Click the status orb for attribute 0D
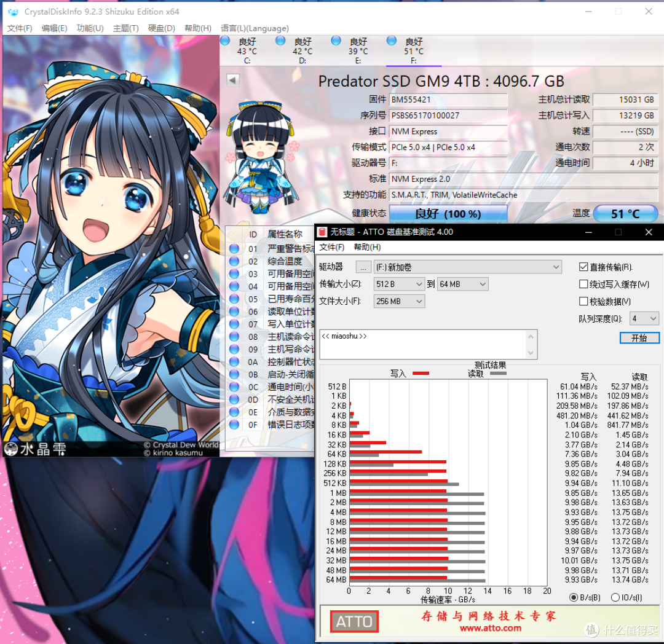The height and width of the screenshot is (644, 664). click(x=234, y=399)
